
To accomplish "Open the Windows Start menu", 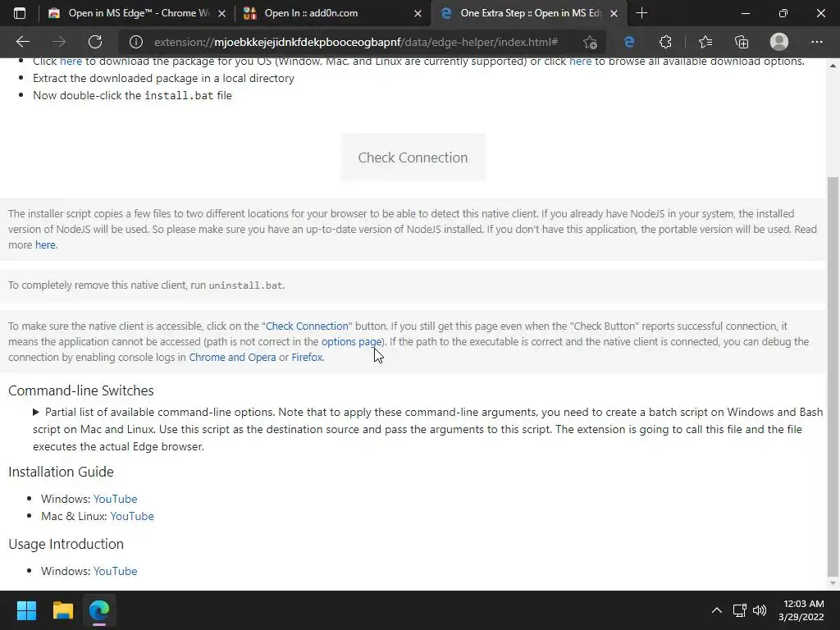I will [26, 610].
